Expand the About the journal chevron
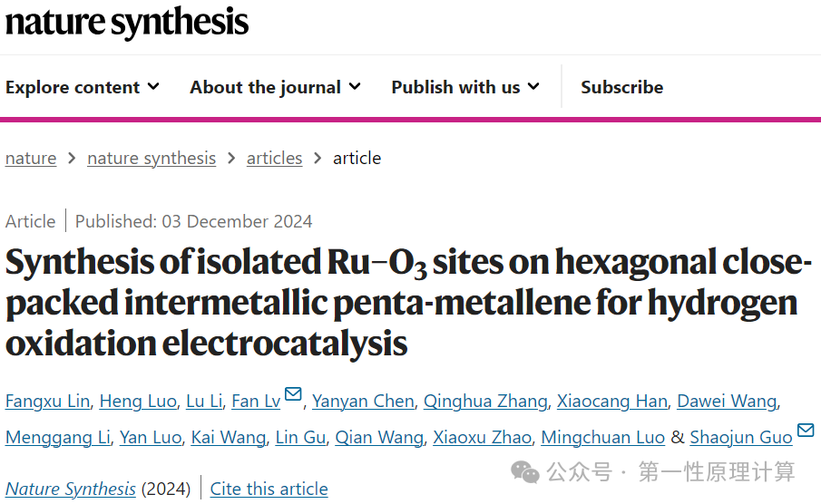 point(355,86)
